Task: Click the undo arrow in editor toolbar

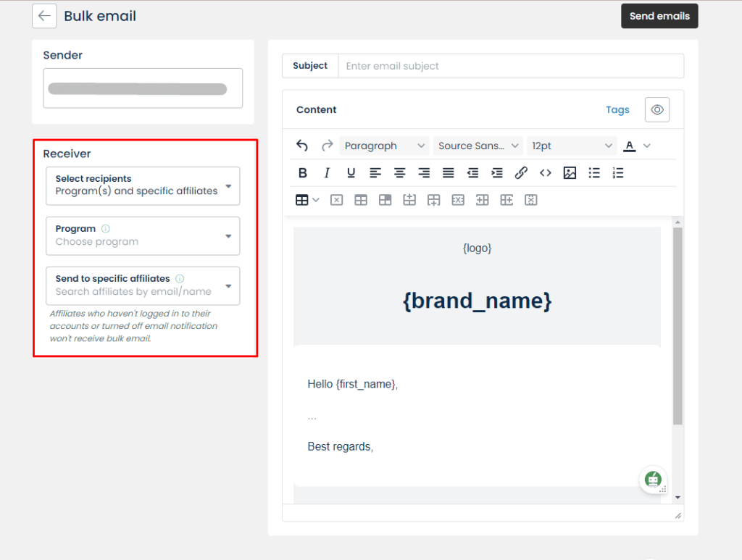Action: click(x=303, y=146)
